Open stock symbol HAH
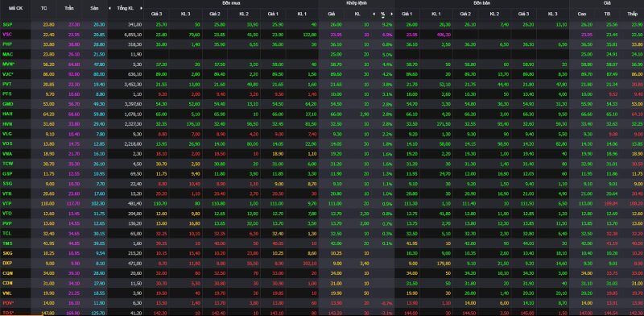 7,114
